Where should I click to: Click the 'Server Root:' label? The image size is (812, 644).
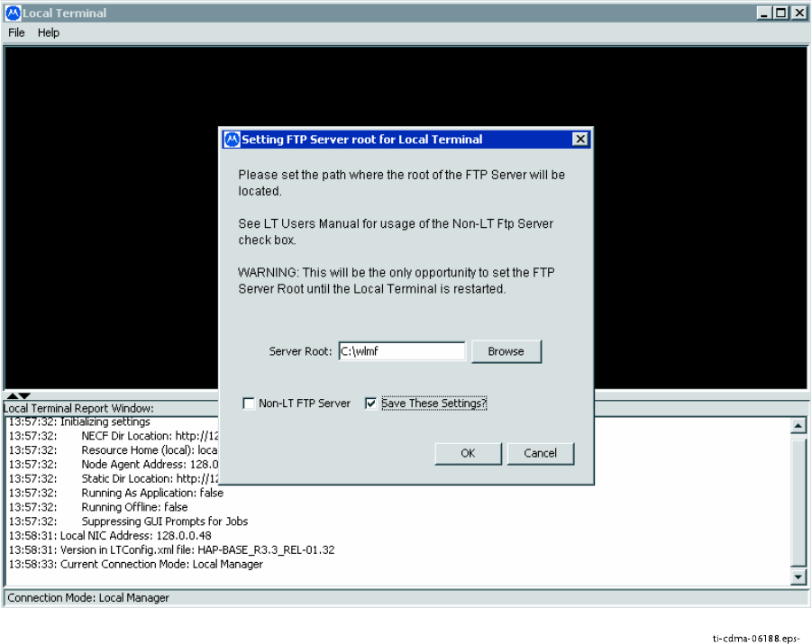tap(300, 351)
